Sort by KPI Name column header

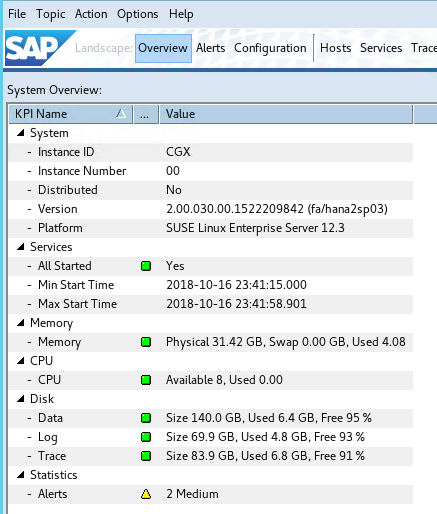pos(70,114)
